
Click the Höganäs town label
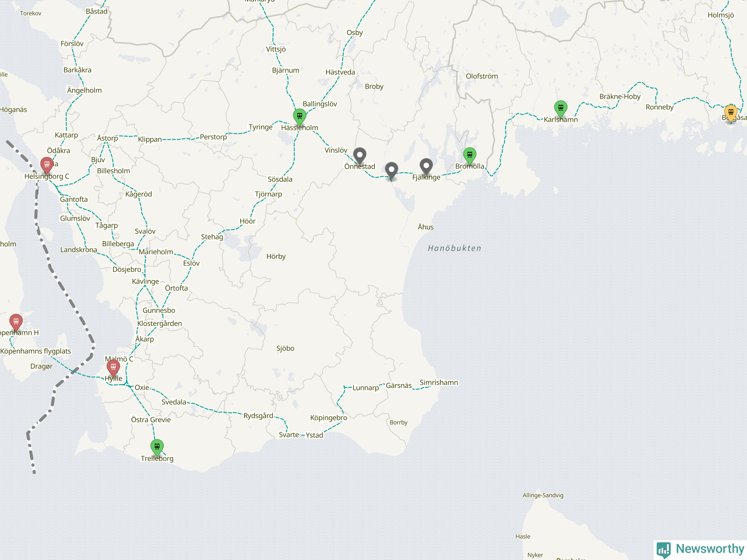click(x=13, y=110)
